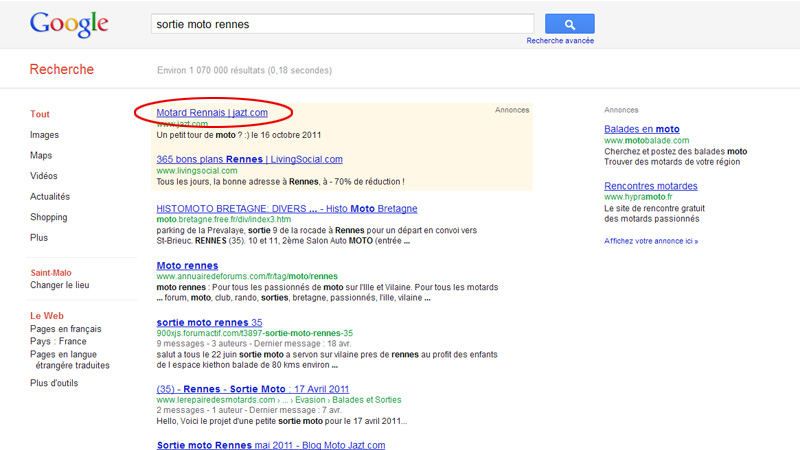The width and height of the screenshot is (800, 450).
Task: Expand the Plus categories option
Action: [39, 238]
